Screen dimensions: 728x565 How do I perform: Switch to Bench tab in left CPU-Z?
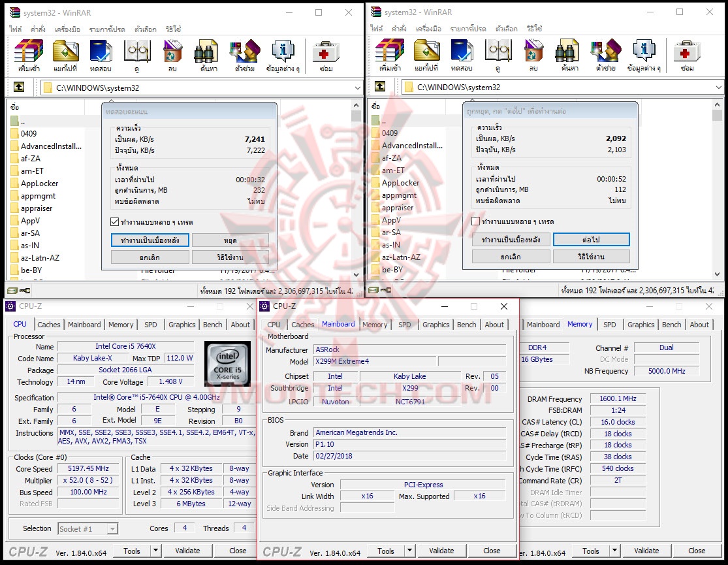[x=213, y=325]
